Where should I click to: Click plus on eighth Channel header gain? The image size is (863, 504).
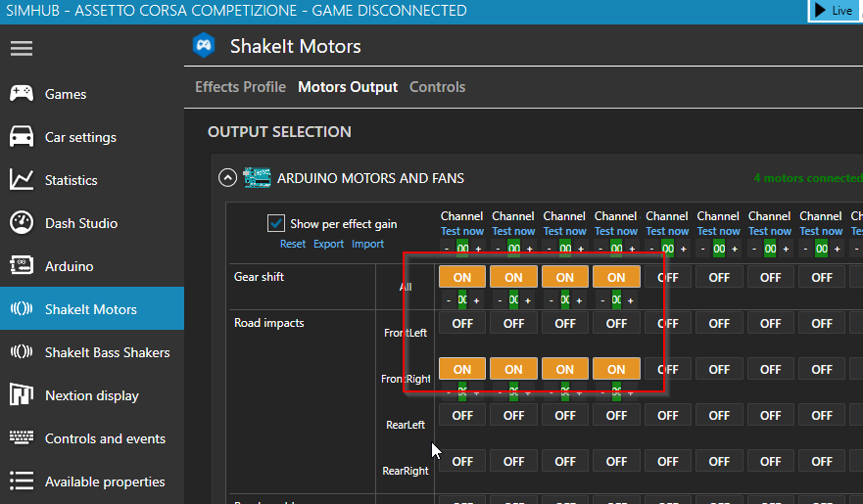838,249
